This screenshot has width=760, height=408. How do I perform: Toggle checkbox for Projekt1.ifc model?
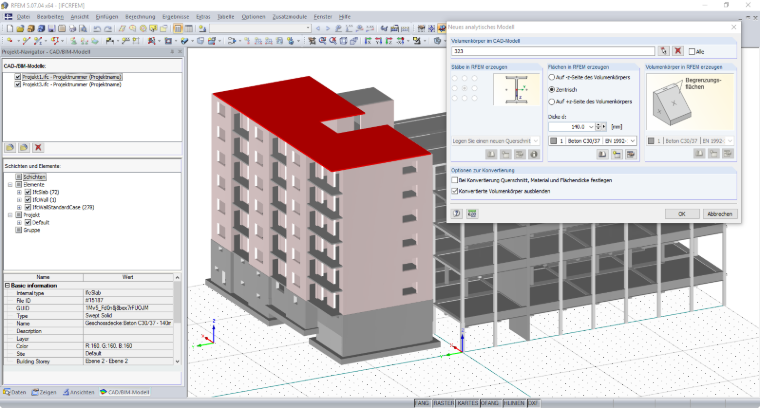point(17,77)
